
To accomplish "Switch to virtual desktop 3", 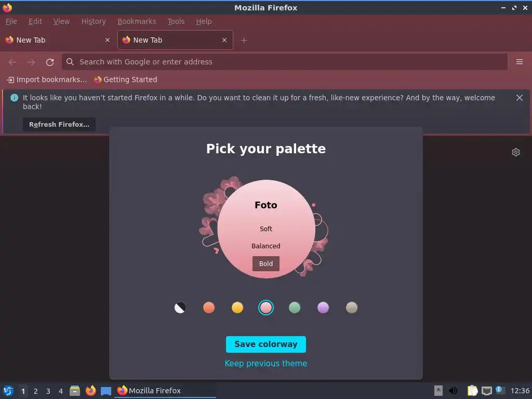I will coord(48,391).
